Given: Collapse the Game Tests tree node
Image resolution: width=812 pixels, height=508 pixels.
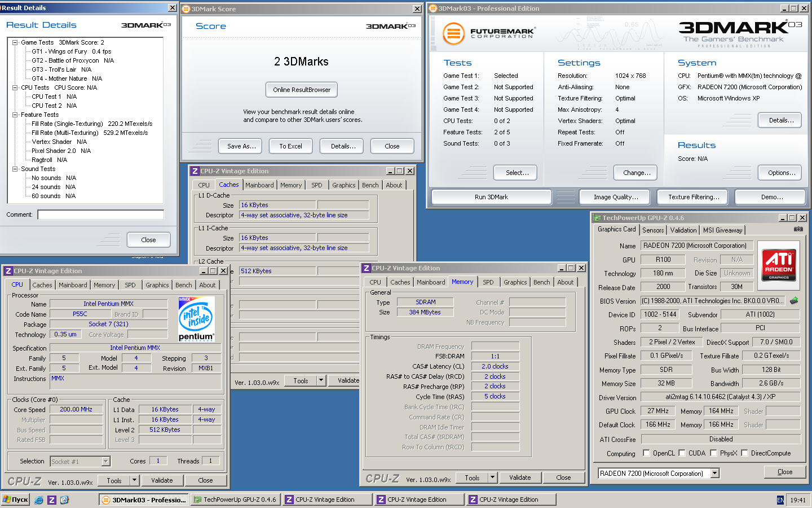Looking at the screenshot, I should pyautogui.click(x=15, y=42).
